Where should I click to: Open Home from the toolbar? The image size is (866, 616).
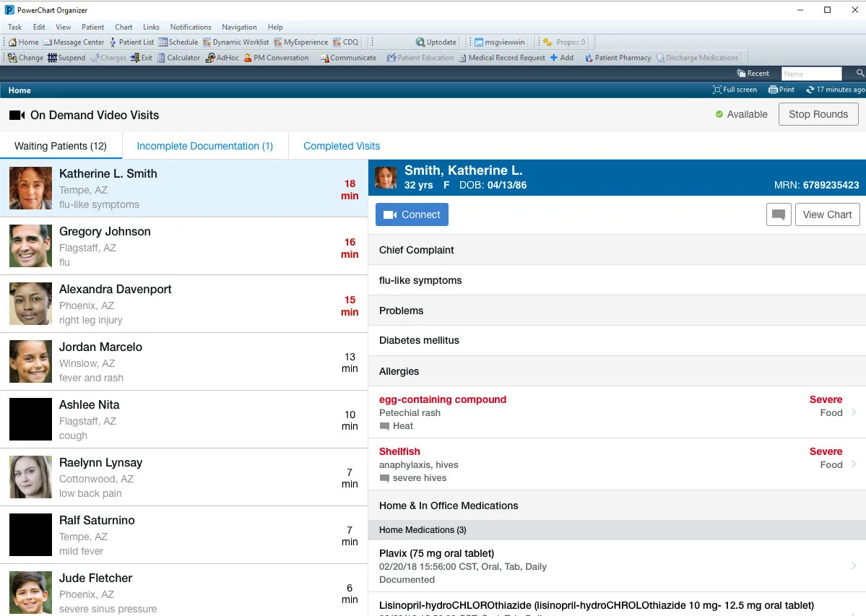(x=23, y=42)
